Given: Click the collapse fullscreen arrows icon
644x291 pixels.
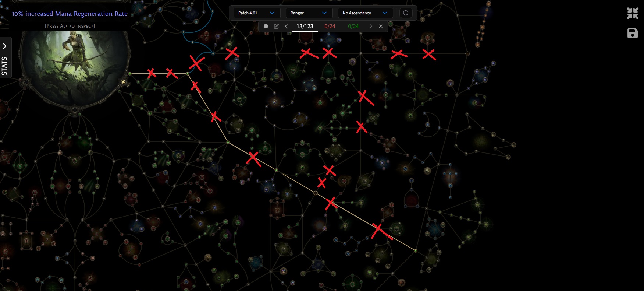Looking at the screenshot, I should (x=633, y=13).
